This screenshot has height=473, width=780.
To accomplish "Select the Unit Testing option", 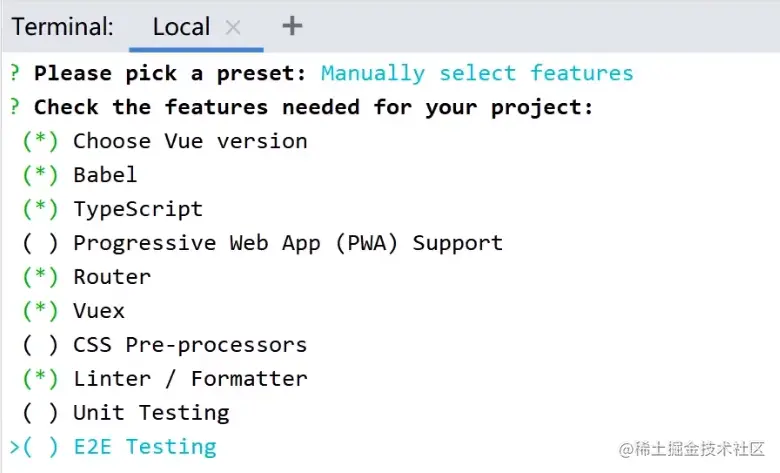I will point(40,412).
